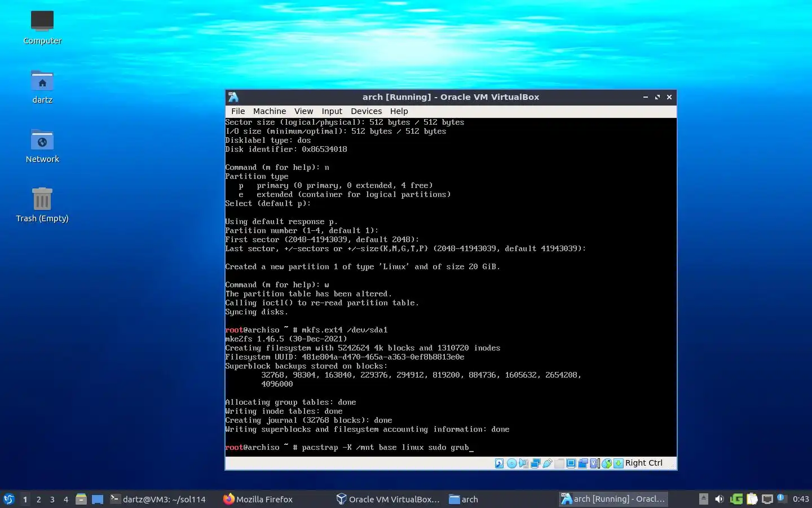Click the Right Ctrl host key label
This screenshot has height=508, width=812.
click(x=643, y=463)
